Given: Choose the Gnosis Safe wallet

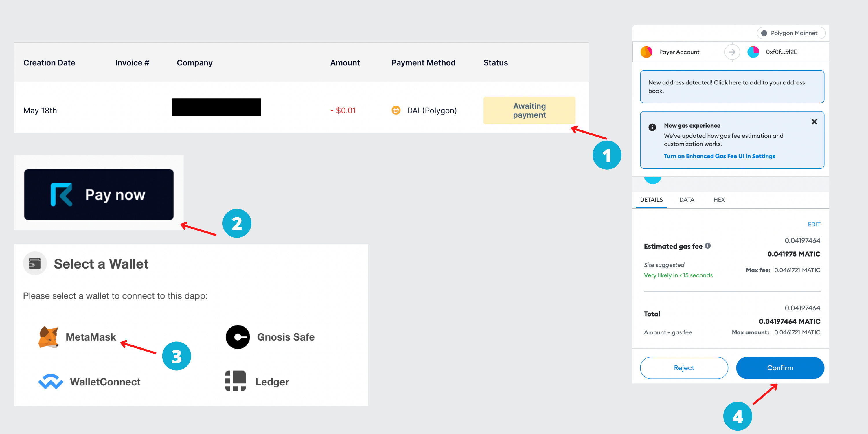Looking at the screenshot, I should tap(270, 337).
